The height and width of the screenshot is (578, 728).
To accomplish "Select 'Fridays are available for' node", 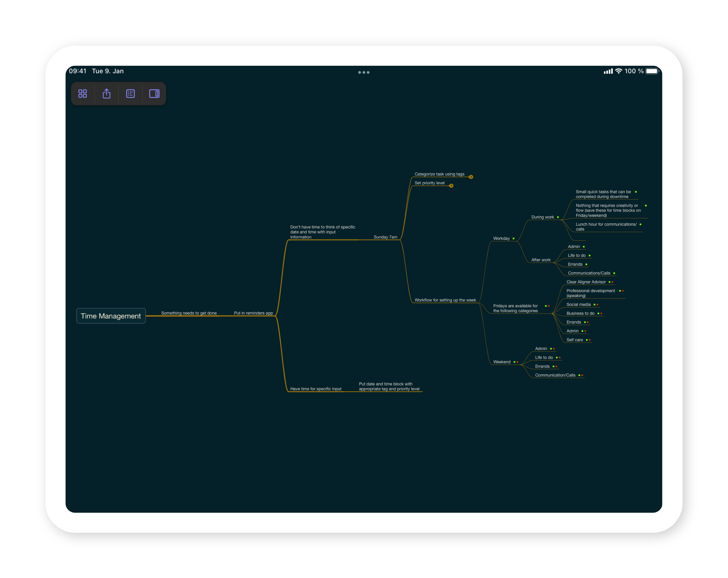I will click(515, 308).
